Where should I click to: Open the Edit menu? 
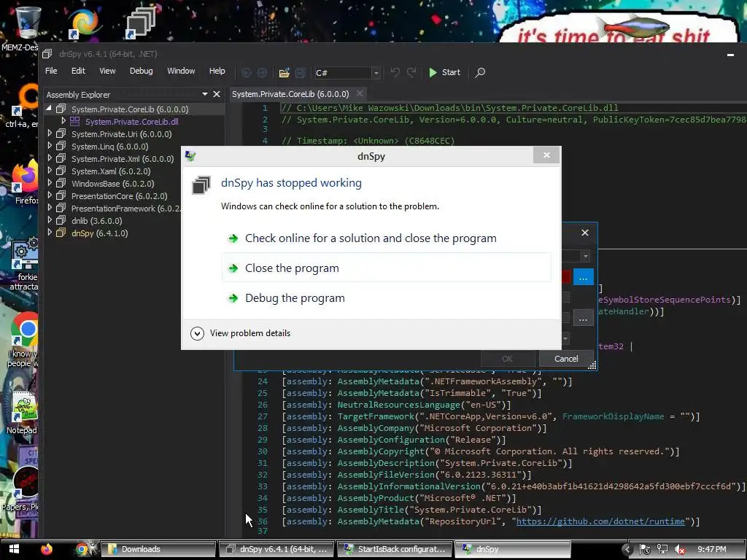(78, 71)
